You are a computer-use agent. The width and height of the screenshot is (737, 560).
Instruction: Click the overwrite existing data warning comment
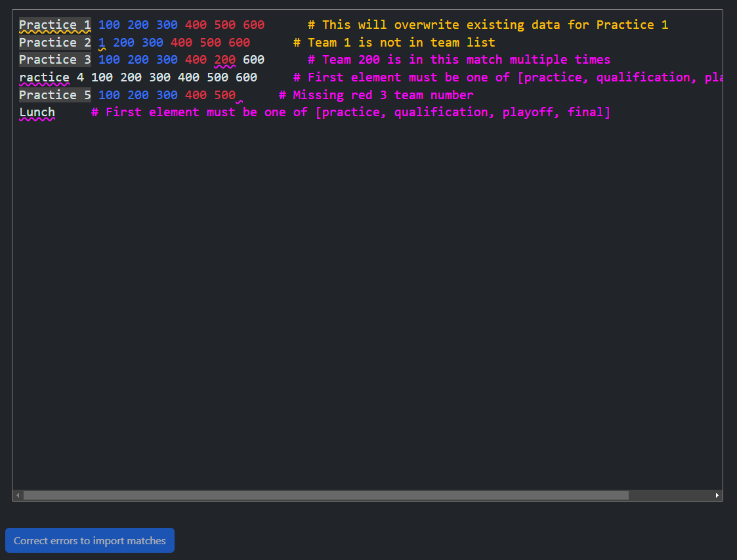coord(488,25)
